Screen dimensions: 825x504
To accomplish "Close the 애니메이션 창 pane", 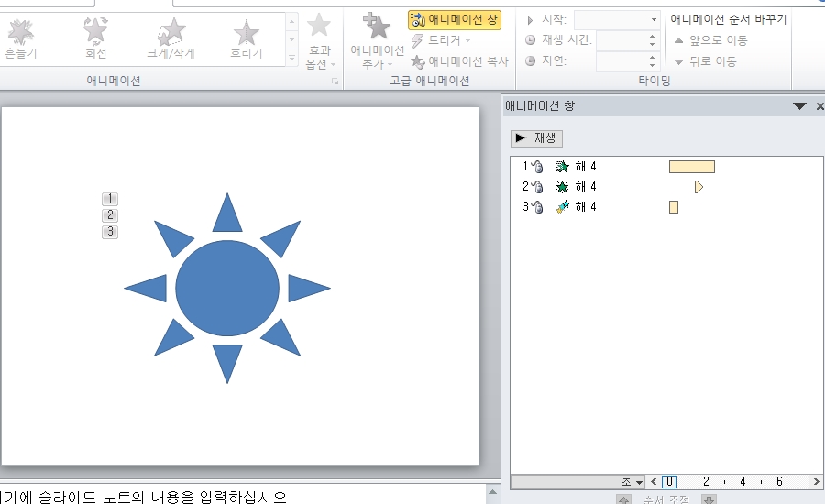I will coord(819,106).
